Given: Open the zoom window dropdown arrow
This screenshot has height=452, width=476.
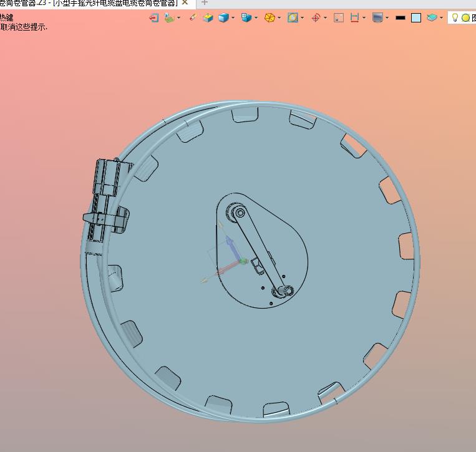Looking at the screenshot, I should pyautogui.click(x=303, y=18).
